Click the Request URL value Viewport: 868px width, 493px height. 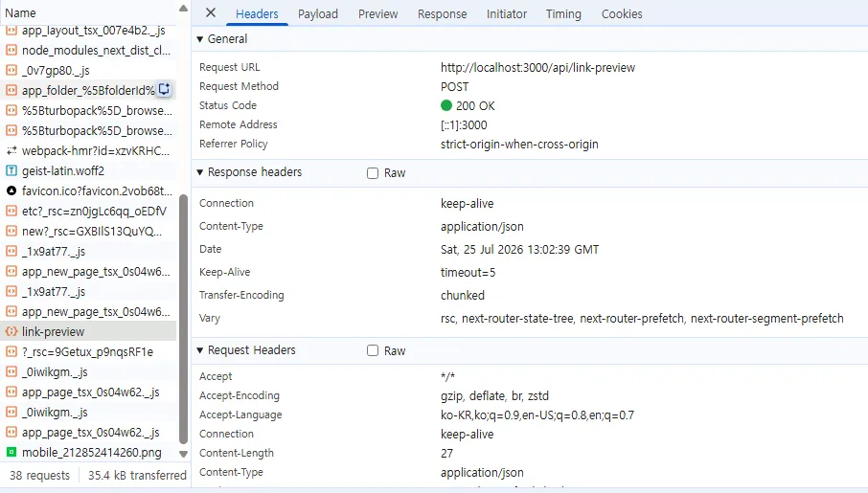pos(537,68)
